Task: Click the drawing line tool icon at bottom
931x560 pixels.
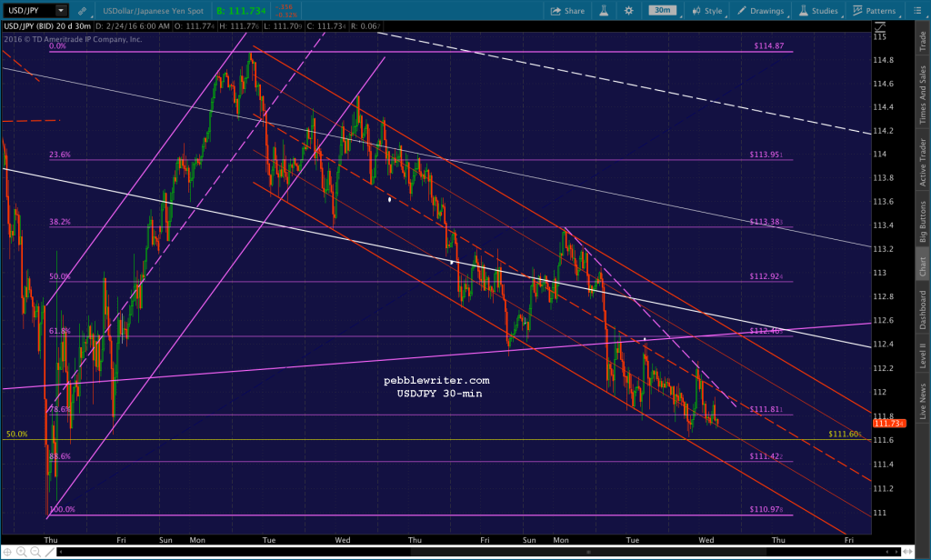Action: 50,552
